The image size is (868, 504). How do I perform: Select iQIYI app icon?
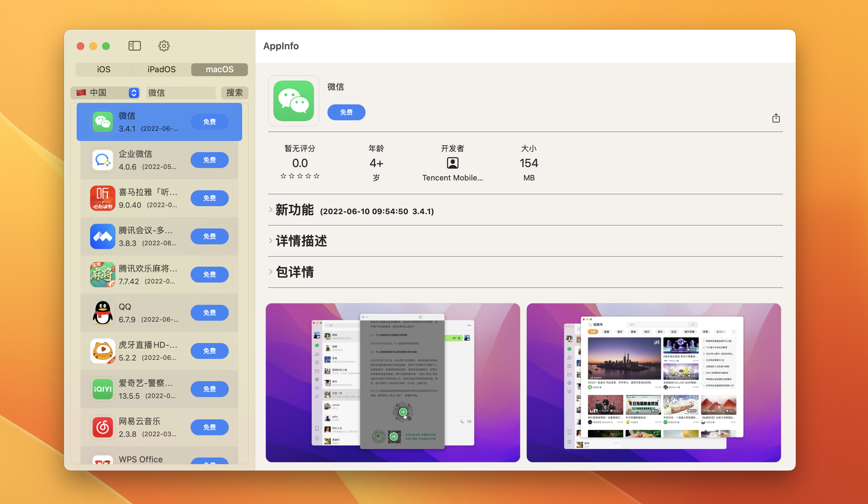tap(103, 389)
